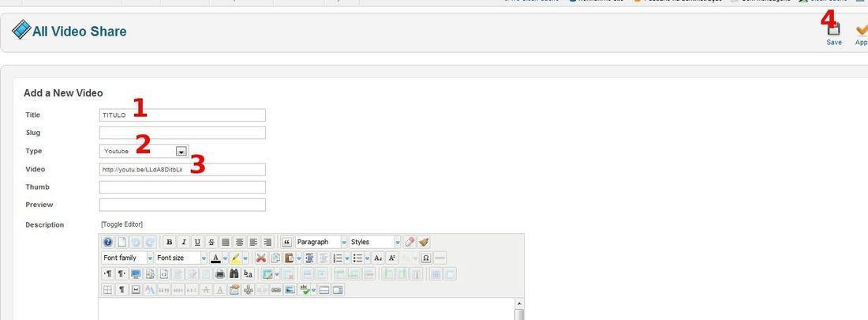The image size is (868, 320).
Task: Click the Fullscreen monitor icon
Action: pos(136,274)
